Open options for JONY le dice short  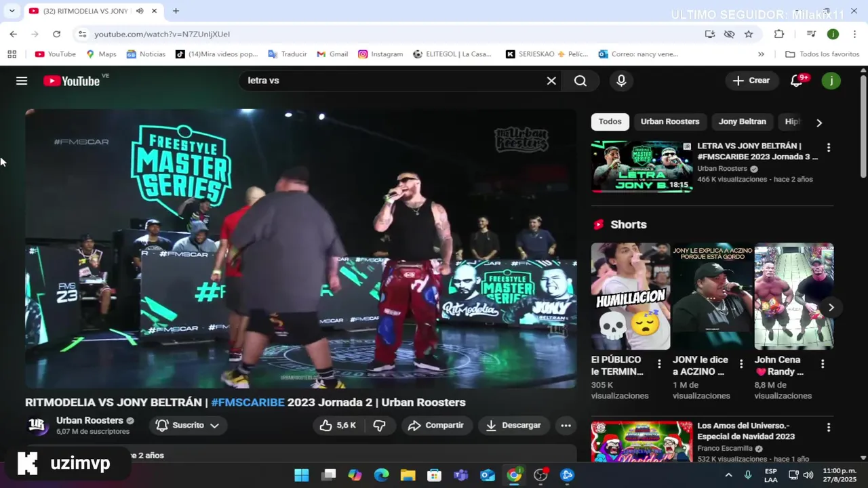(x=741, y=364)
